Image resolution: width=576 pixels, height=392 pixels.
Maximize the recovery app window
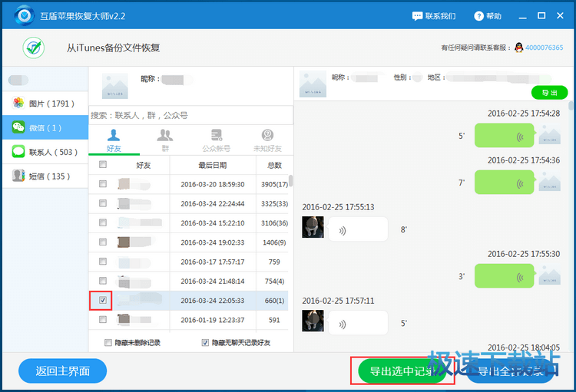[541, 16]
